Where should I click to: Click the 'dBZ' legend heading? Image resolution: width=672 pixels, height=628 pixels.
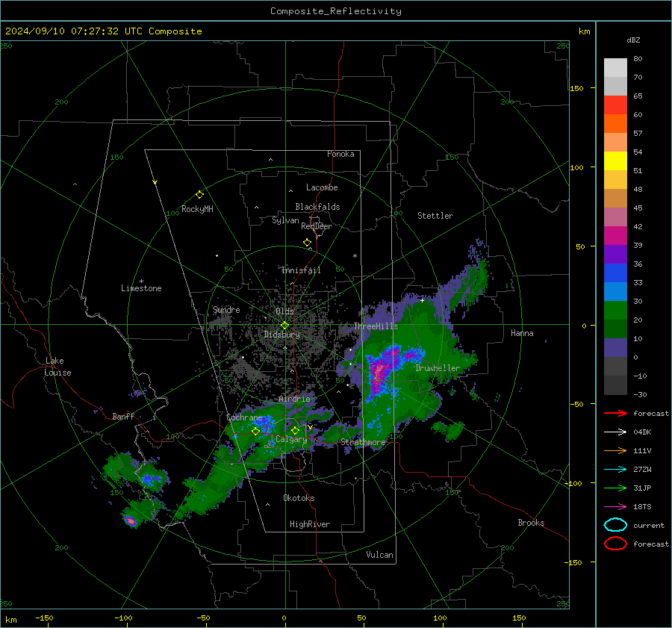633,40
